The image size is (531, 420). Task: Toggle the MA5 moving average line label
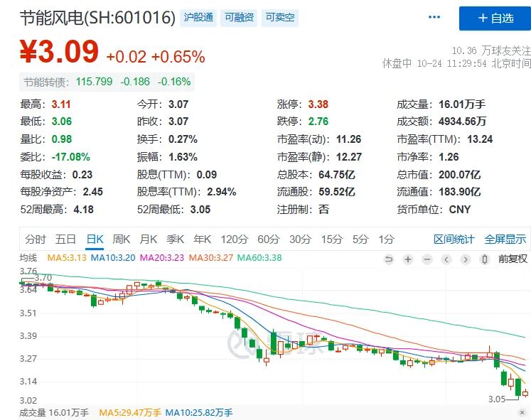(x=66, y=257)
